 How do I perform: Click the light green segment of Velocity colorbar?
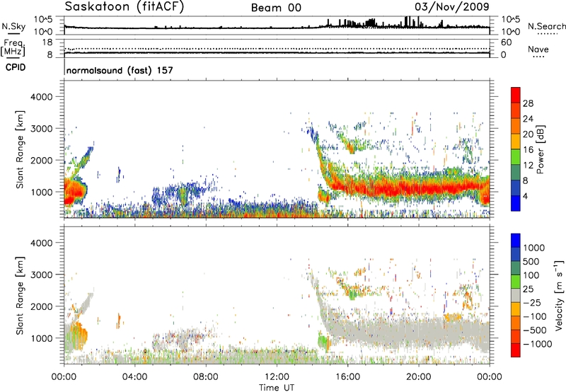[x=516, y=282]
